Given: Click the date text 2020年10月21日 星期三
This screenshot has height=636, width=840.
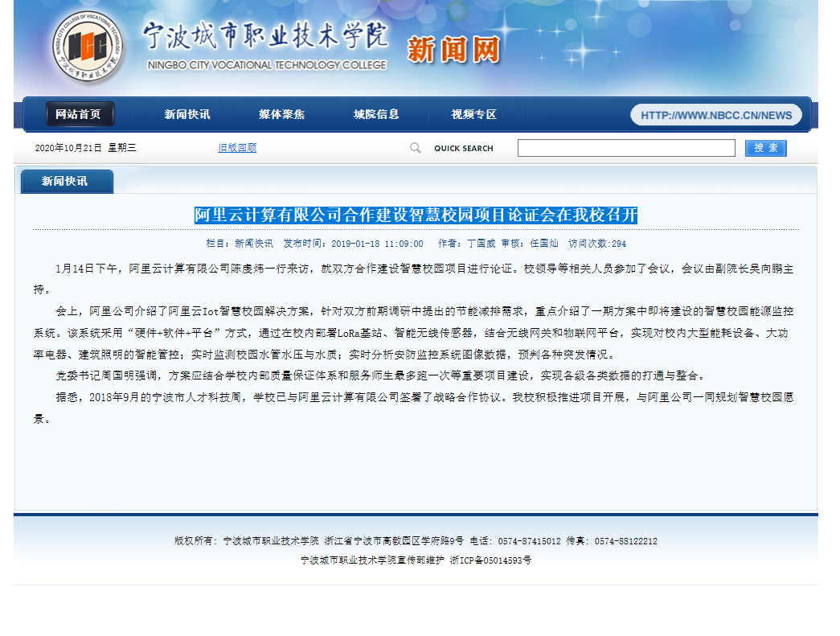Looking at the screenshot, I should point(86,148).
